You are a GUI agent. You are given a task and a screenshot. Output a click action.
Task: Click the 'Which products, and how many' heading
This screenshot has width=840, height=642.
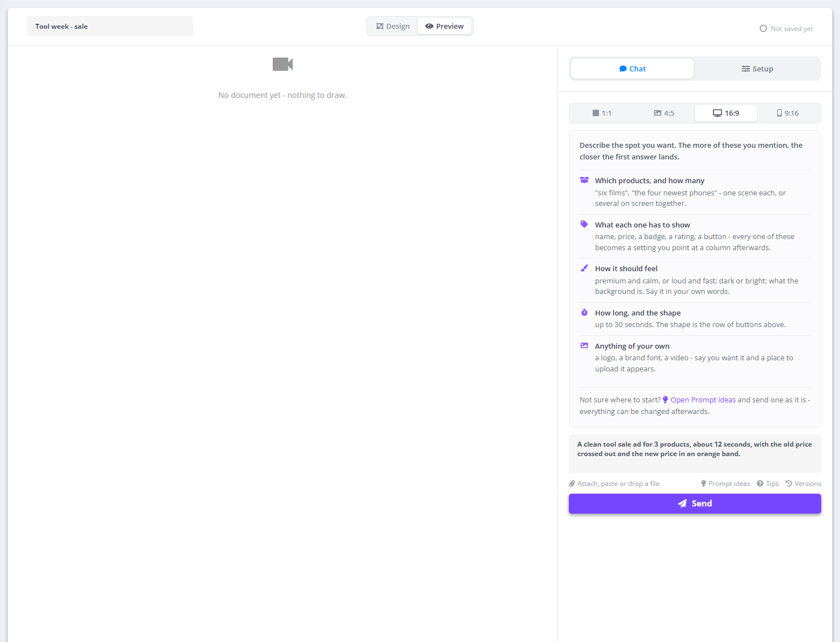(650, 180)
